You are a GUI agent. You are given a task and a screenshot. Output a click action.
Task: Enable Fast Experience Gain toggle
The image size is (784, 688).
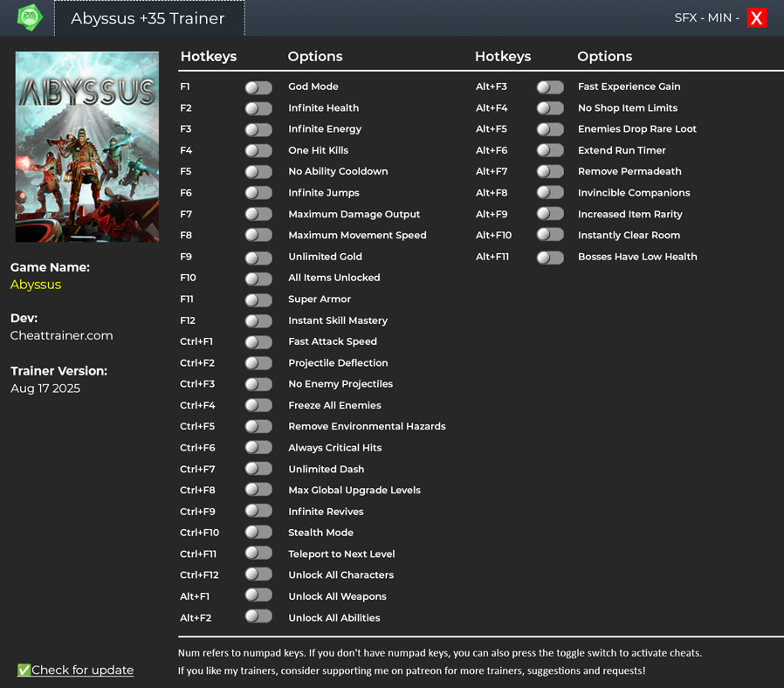(x=550, y=87)
